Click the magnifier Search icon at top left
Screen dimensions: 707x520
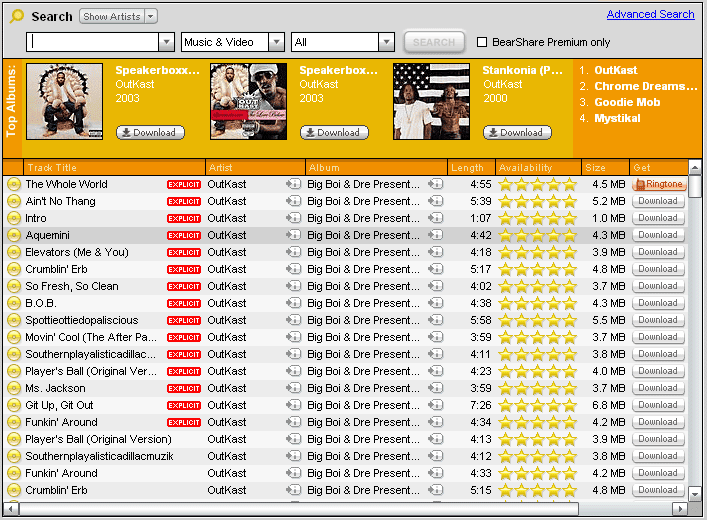[x=17, y=16]
